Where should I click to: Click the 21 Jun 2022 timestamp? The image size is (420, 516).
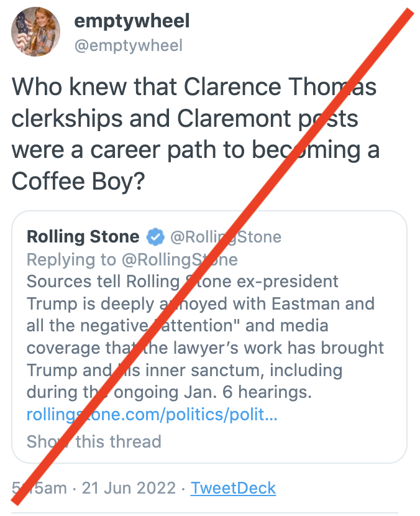pyautogui.click(x=129, y=487)
